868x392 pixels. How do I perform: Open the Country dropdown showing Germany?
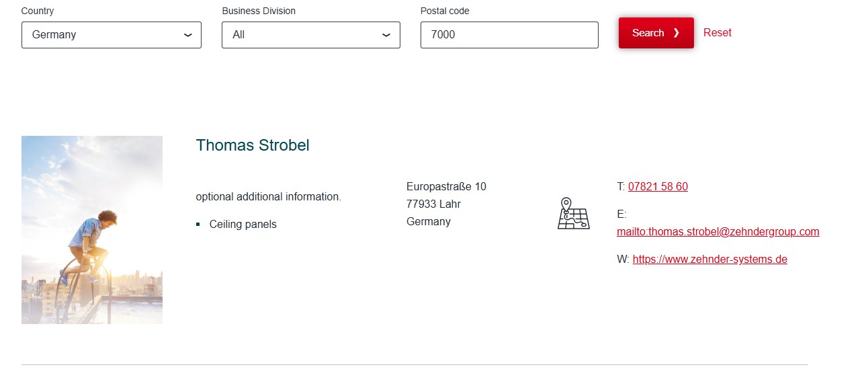point(111,35)
